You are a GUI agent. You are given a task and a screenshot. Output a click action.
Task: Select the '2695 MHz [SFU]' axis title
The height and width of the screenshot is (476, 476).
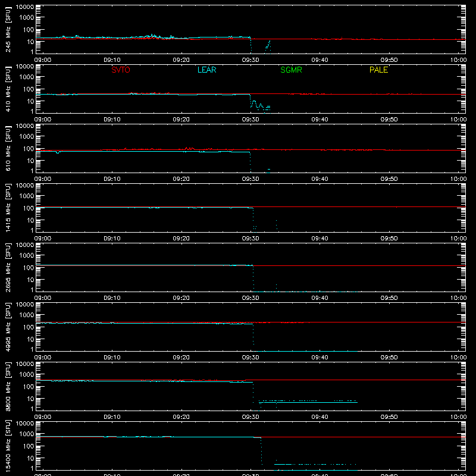(x=8, y=267)
